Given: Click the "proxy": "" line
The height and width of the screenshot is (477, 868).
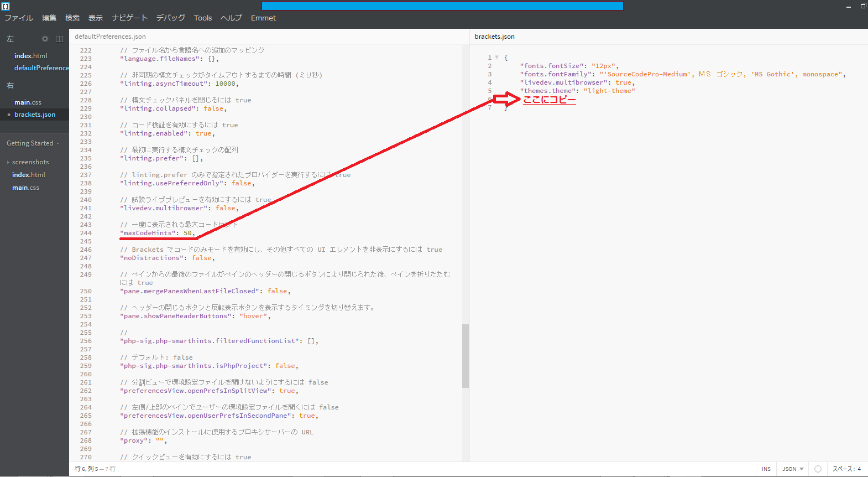Looking at the screenshot, I should pos(143,440).
